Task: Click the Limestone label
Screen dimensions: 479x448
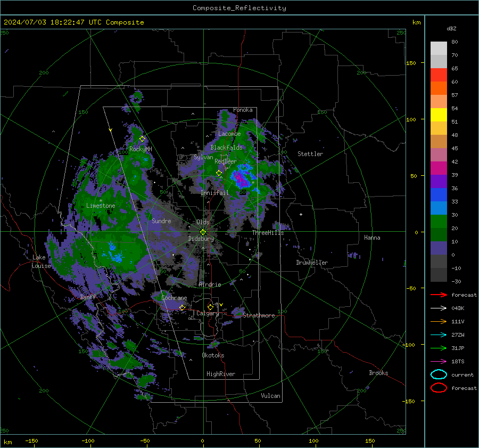Action: (x=101, y=206)
